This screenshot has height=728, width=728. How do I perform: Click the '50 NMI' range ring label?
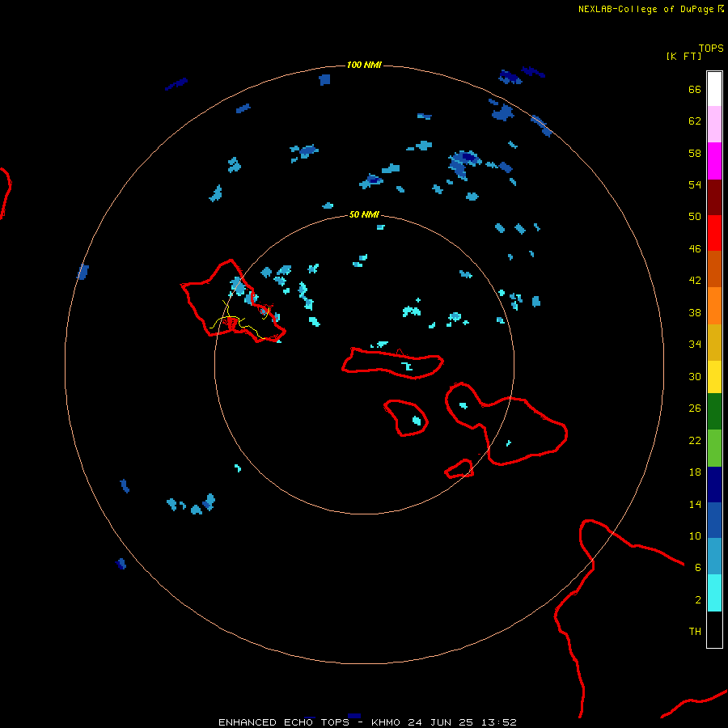point(364,214)
